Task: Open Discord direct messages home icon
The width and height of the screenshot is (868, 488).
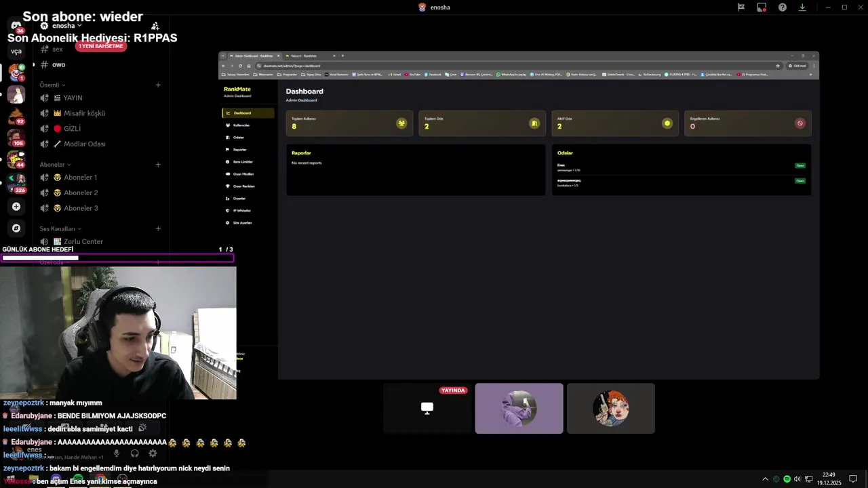Action: click(x=16, y=26)
